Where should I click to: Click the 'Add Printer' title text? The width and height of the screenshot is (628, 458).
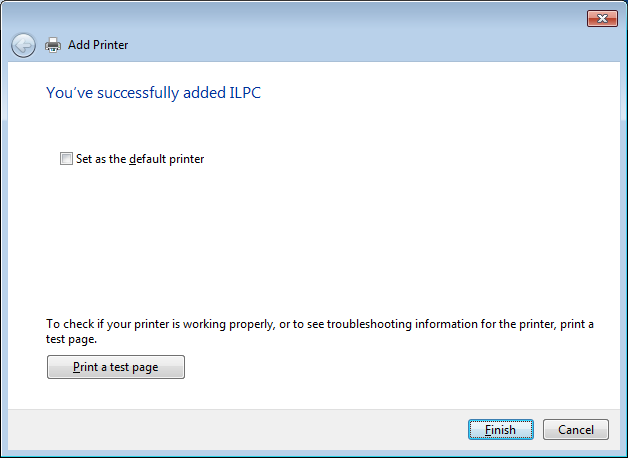click(x=98, y=45)
